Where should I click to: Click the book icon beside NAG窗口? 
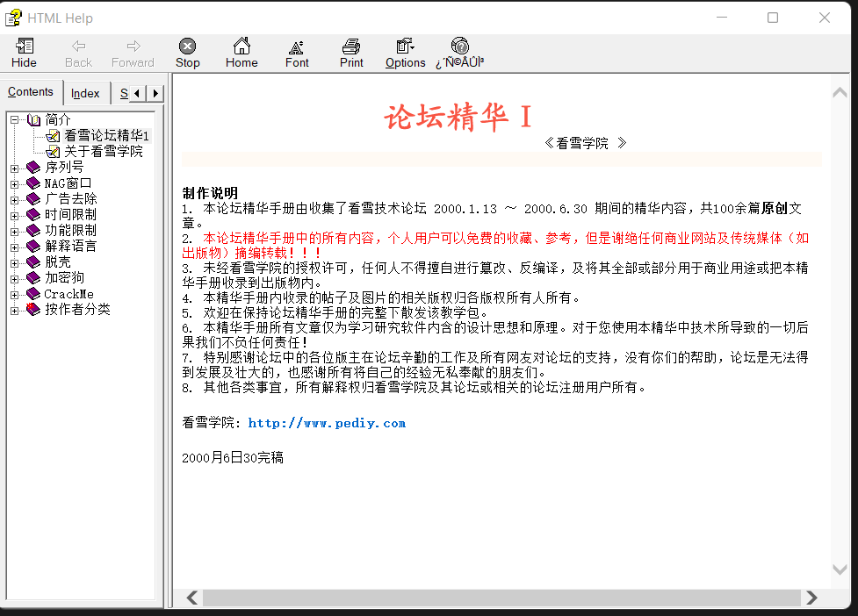(33, 183)
